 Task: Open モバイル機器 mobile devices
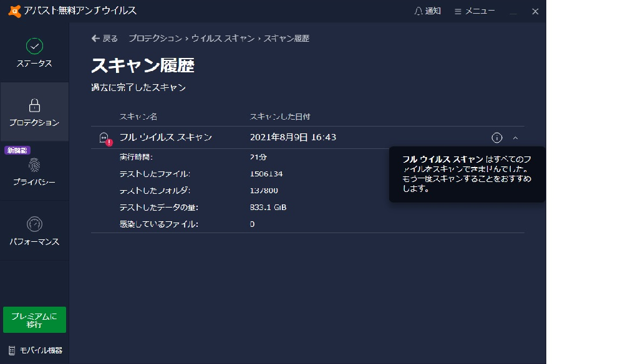[35, 350]
